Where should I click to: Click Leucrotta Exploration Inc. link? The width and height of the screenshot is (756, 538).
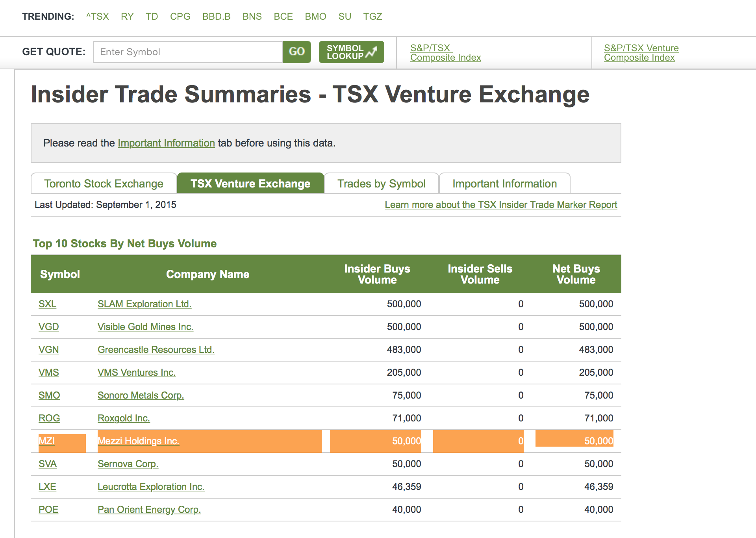[151, 487]
